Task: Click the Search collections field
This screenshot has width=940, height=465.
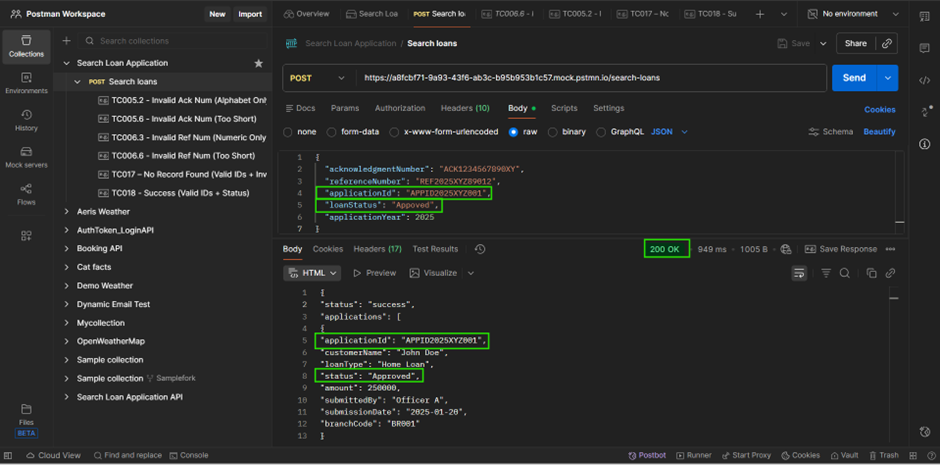Action: [173, 41]
